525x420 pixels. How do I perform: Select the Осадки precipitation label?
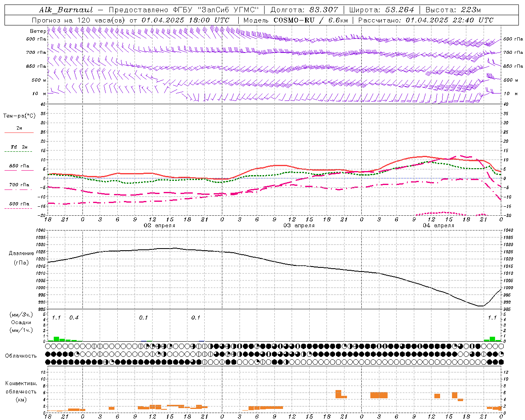[x=21, y=322]
